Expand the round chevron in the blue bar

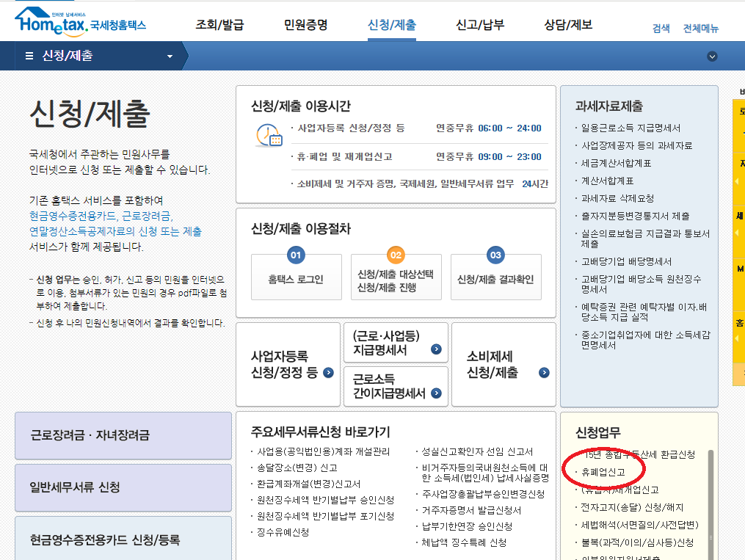pos(712,57)
